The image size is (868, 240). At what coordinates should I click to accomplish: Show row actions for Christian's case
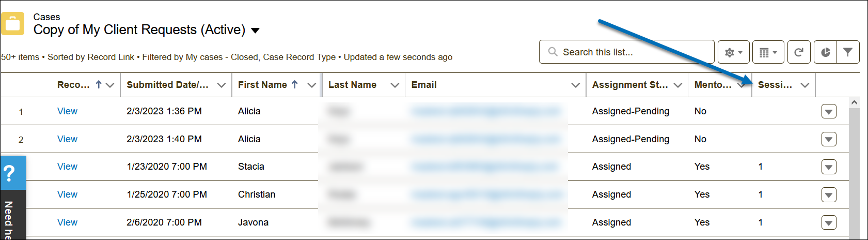[828, 195]
